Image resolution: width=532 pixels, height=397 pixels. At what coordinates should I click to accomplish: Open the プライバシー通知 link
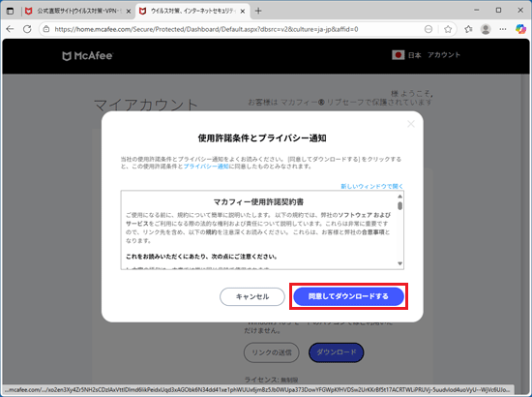point(206,167)
